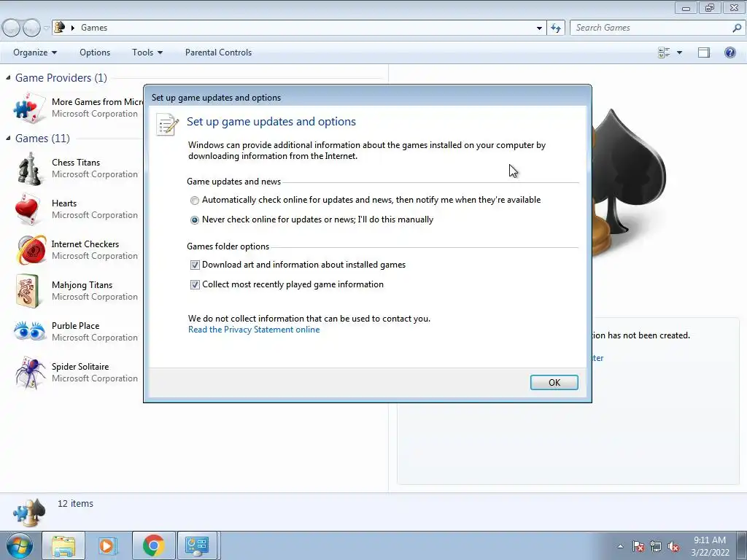The height and width of the screenshot is (560, 747).
Task: Select the Internet Checkers game icon
Action: coord(31,249)
